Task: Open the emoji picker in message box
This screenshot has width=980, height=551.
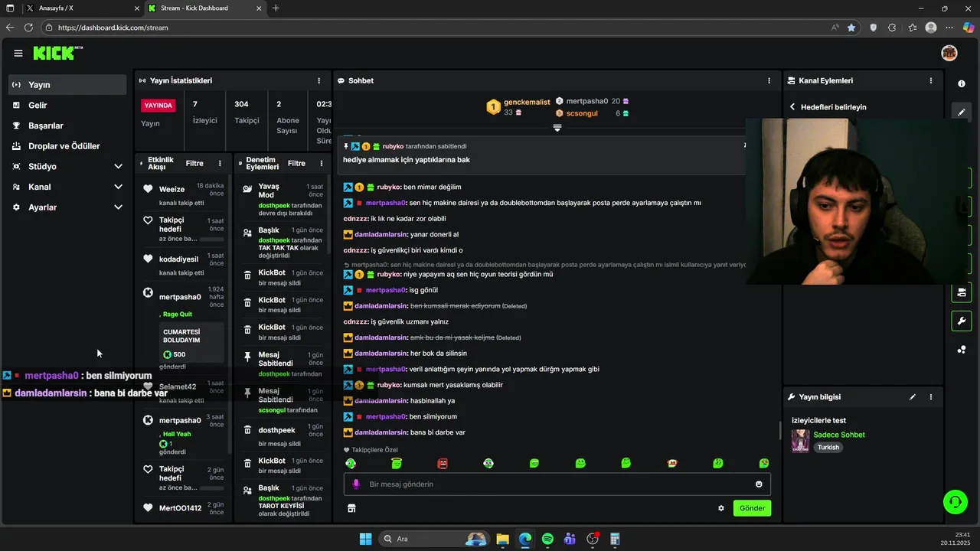Action: click(759, 484)
